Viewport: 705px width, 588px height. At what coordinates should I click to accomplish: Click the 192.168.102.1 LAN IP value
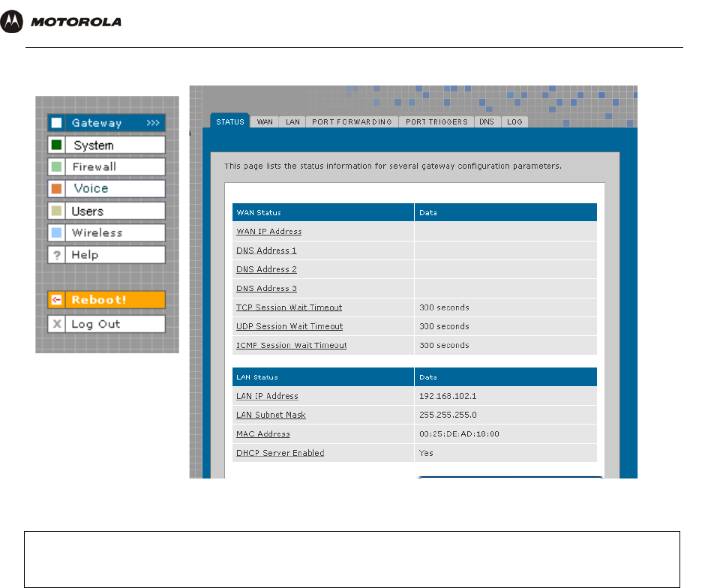[448, 396]
